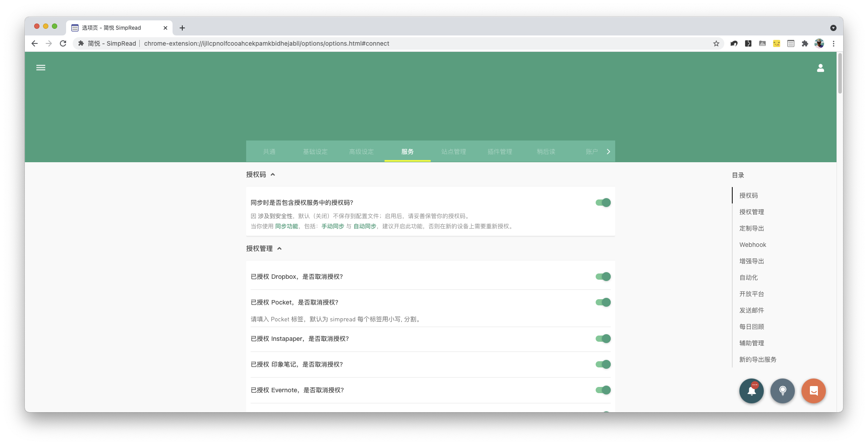Image resolution: width=868 pixels, height=445 pixels.
Task: Toggle 印象笔记 authorization switch
Action: (x=603, y=364)
